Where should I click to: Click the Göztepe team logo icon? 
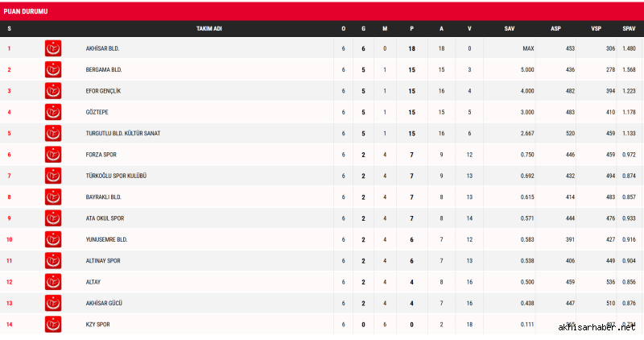pyautogui.click(x=53, y=112)
